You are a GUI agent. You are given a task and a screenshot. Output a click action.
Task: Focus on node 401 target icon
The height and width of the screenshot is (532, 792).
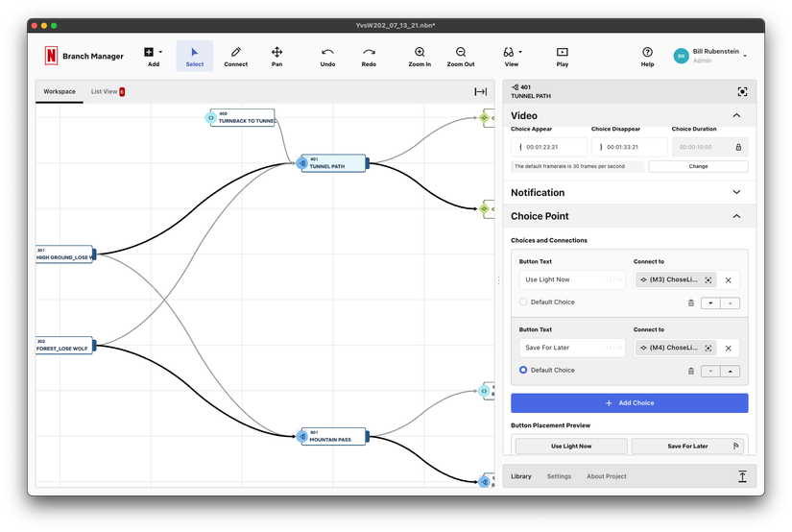(742, 91)
